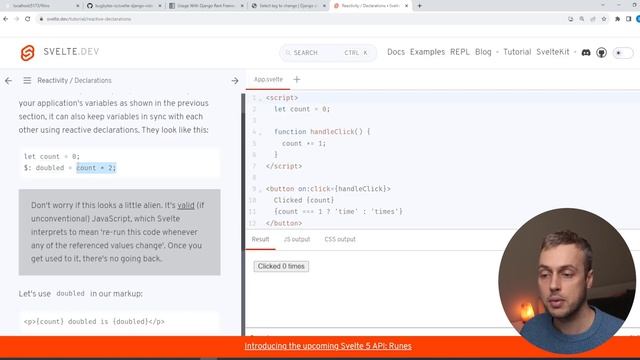Open the browser side panel icon
This screenshot has height=360, width=640.
click(x=629, y=19)
